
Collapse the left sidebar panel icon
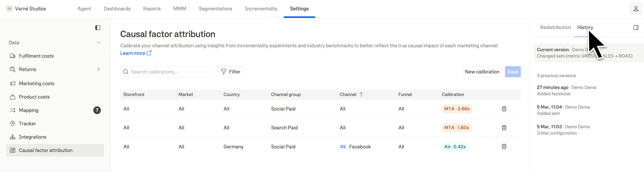point(98,28)
